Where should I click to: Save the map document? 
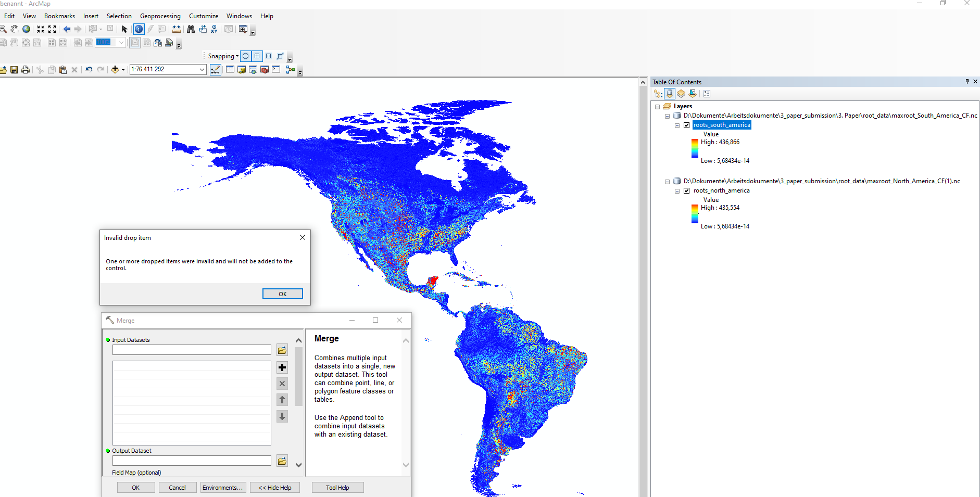[14, 70]
